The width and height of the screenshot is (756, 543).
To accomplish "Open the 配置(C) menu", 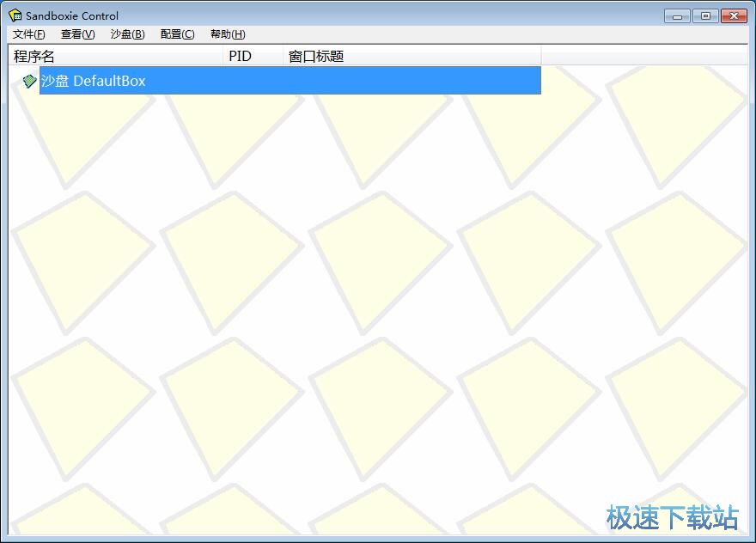I will pyautogui.click(x=177, y=34).
